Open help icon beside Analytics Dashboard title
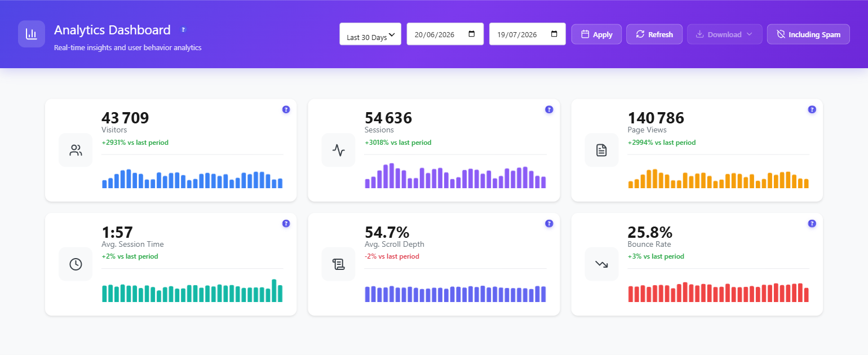The width and height of the screenshot is (868, 355). click(x=183, y=29)
